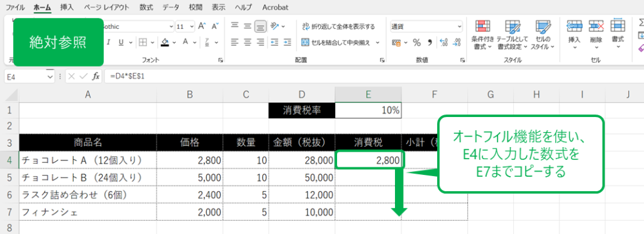Increase decimal places
Screen dimensions: 644x234
[x=443, y=42]
